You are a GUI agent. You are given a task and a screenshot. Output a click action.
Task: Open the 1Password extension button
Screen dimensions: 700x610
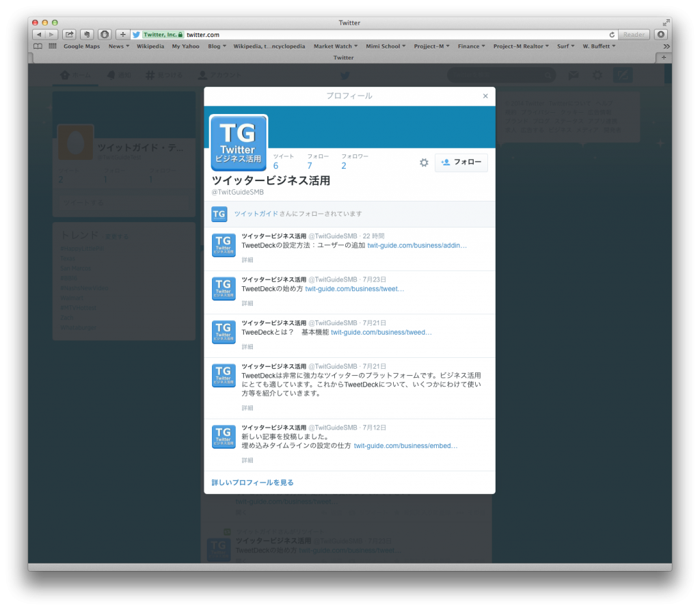click(x=105, y=34)
